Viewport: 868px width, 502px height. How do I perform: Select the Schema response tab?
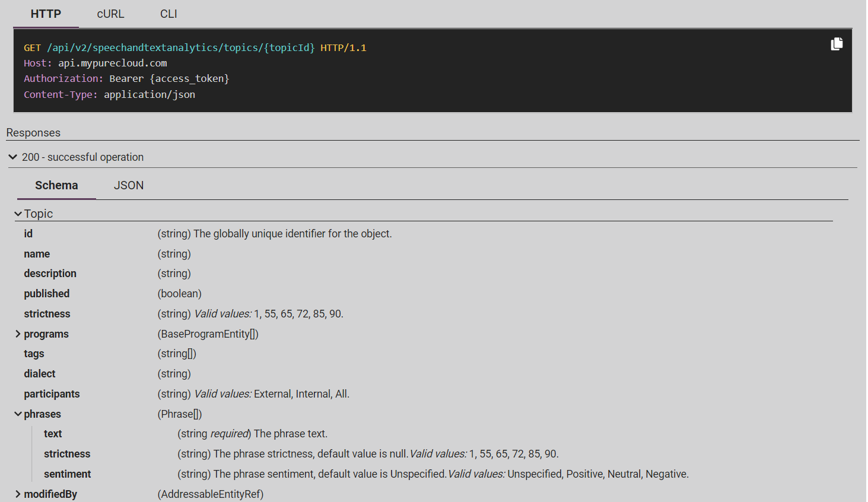click(x=56, y=186)
